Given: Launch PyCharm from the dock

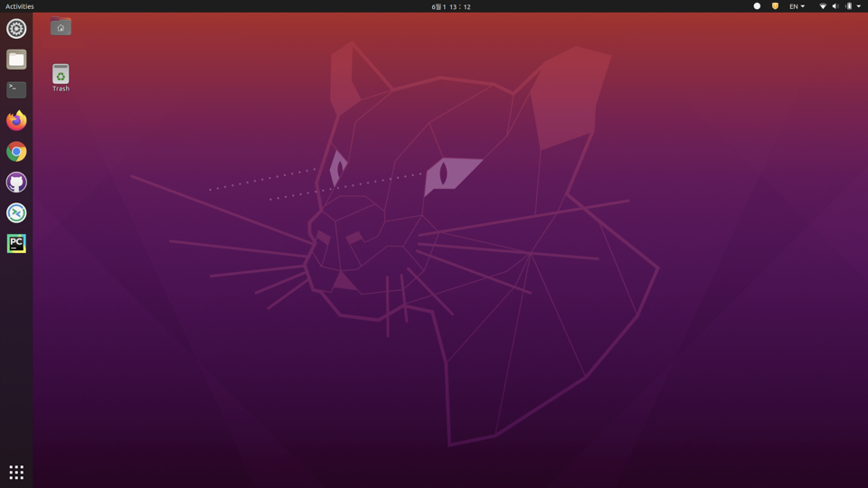Looking at the screenshot, I should [16, 243].
